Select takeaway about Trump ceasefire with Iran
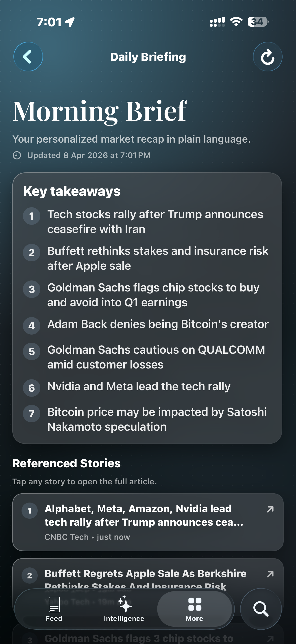The height and width of the screenshot is (644, 296). coord(155,222)
